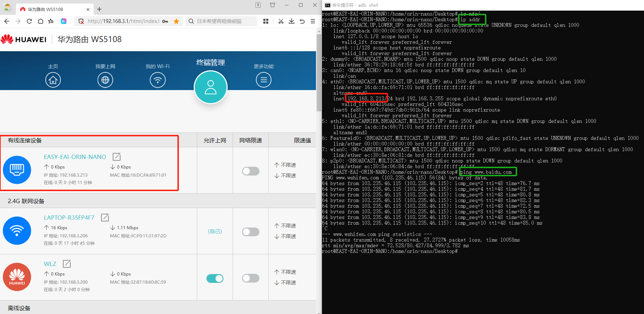This screenshot has height=314, width=644.
Task: Toggle speed limit for EASY-EAI-ORIN-NANO
Action: (251, 171)
